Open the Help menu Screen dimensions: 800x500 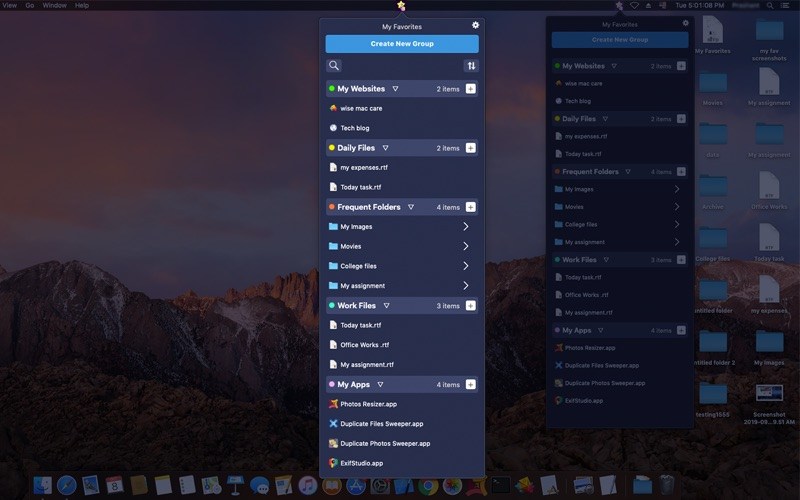82,5
